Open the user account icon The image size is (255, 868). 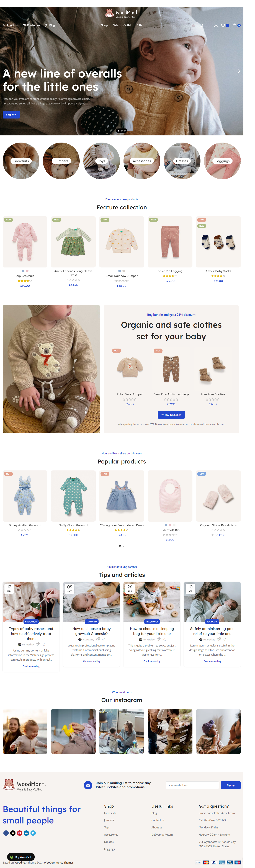[x=216, y=25]
